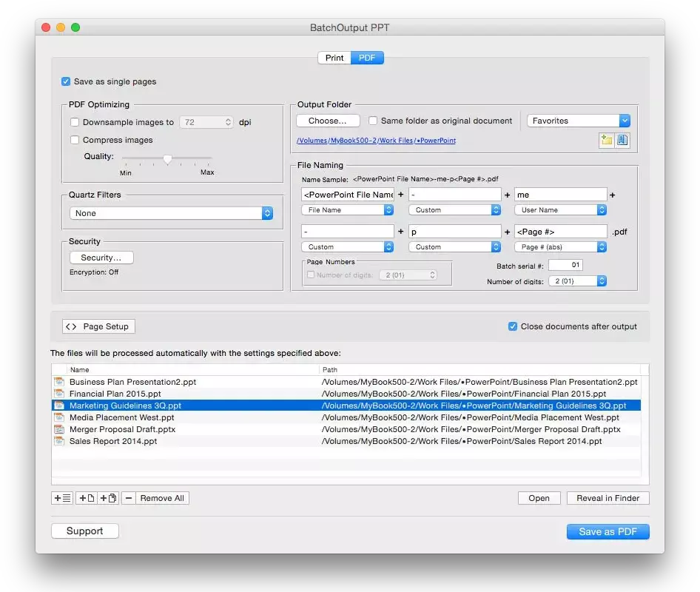Click the blue bookmark favorites icon

tap(623, 140)
